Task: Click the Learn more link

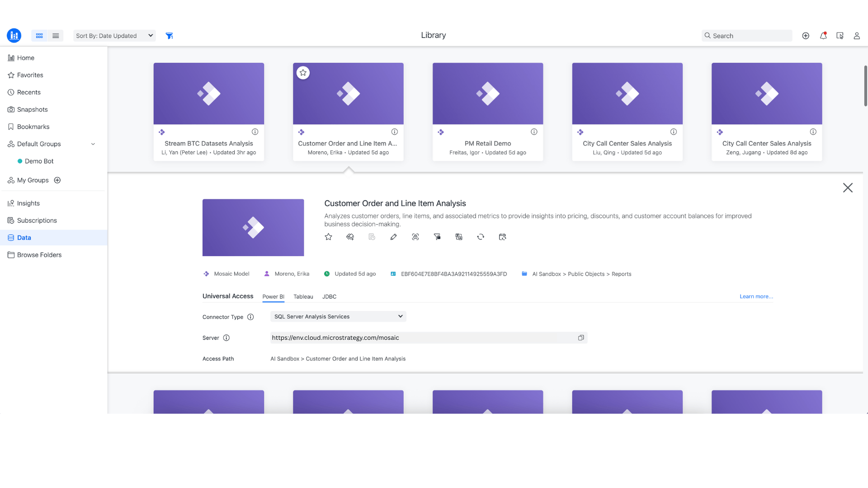Action: 756,296
